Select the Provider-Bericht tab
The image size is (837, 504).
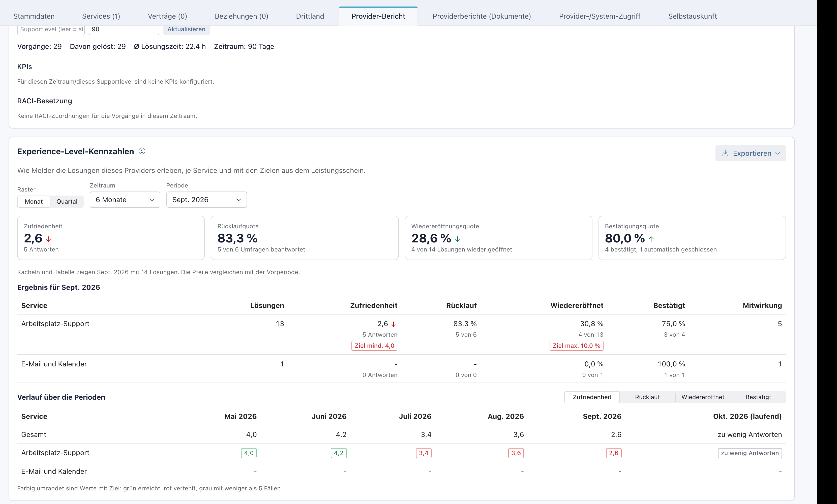(378, 16)
